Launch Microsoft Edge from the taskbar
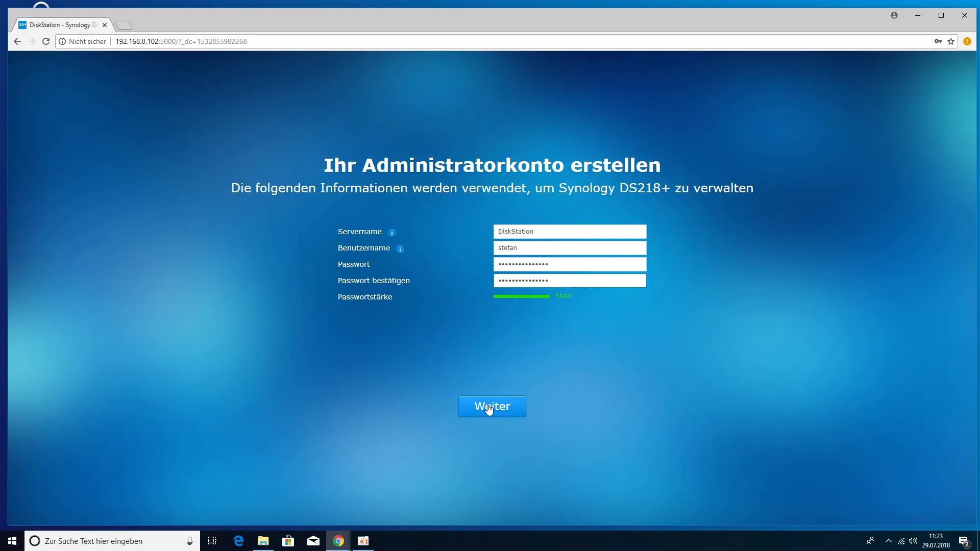Screen dimensions: 980x551 click(x=238, y=541)
